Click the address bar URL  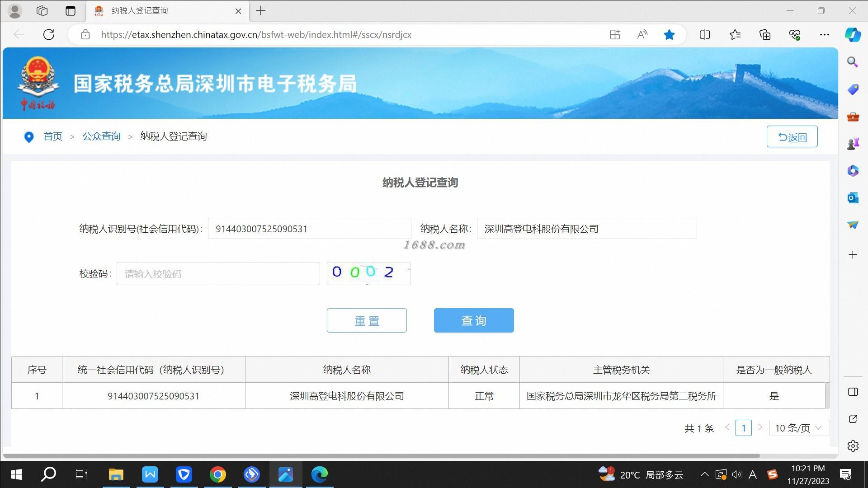click(256, 35)
